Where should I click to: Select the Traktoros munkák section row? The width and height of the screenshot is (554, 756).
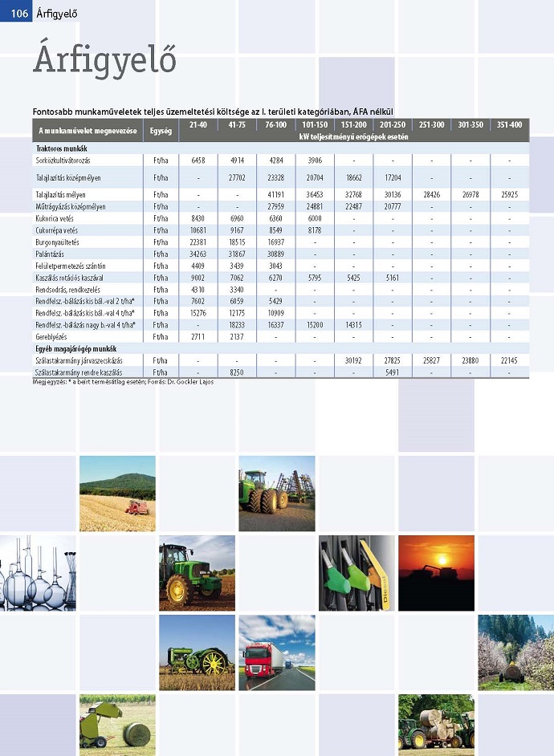click(x=281, y=148)
